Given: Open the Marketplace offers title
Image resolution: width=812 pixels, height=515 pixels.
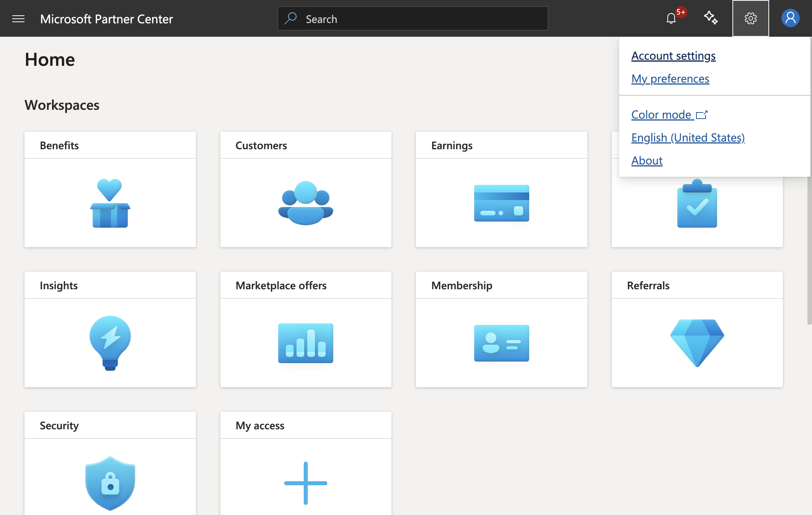Looking at the screenshot, I should 281,285.
